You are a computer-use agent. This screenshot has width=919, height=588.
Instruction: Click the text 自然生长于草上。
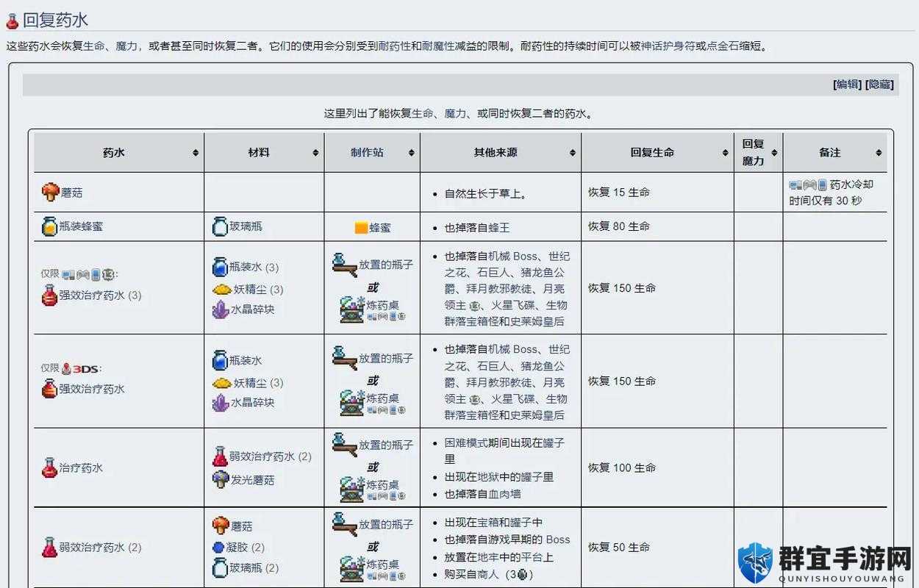click(x=486, y=194)
